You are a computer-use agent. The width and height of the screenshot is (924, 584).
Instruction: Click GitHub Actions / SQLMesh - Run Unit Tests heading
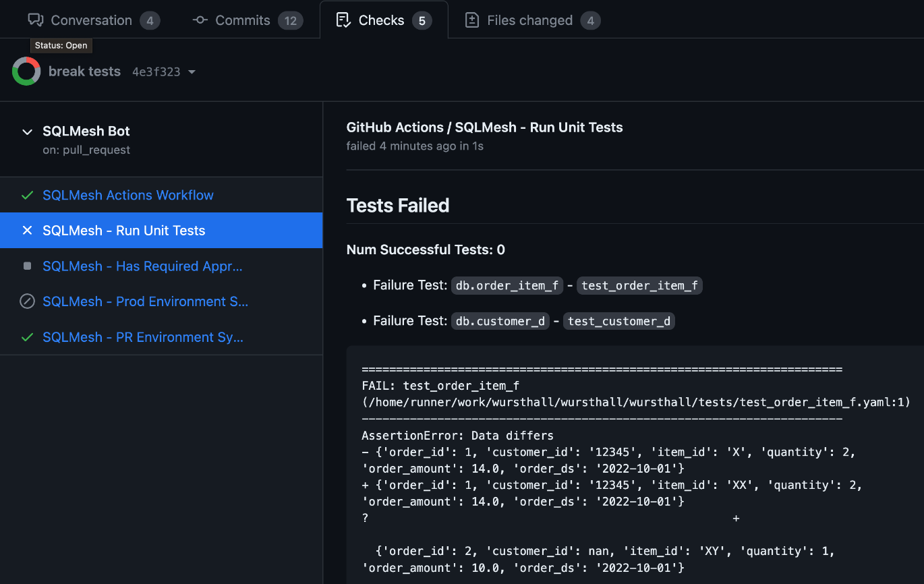pyautogui.click(x=484, y=127)
